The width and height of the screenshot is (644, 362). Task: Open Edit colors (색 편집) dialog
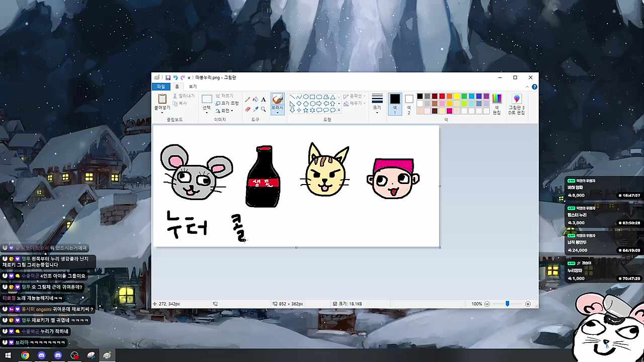coord(497,104)
